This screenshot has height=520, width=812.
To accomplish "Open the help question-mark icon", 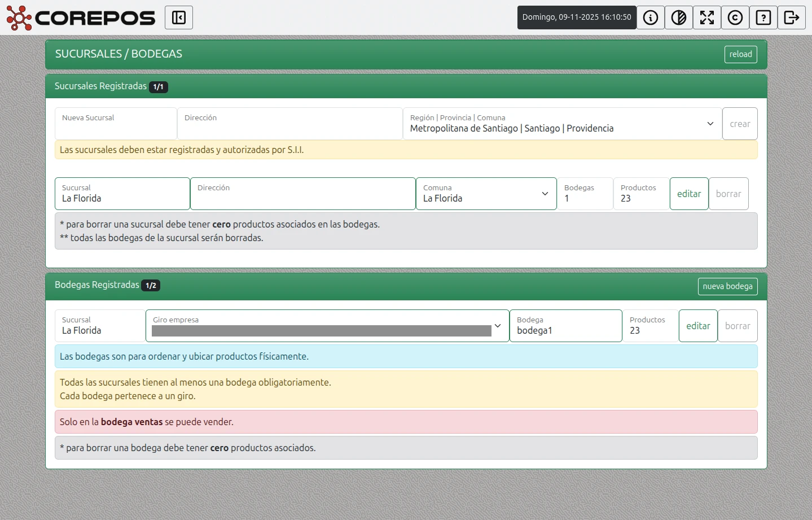I will click(763, 18).
